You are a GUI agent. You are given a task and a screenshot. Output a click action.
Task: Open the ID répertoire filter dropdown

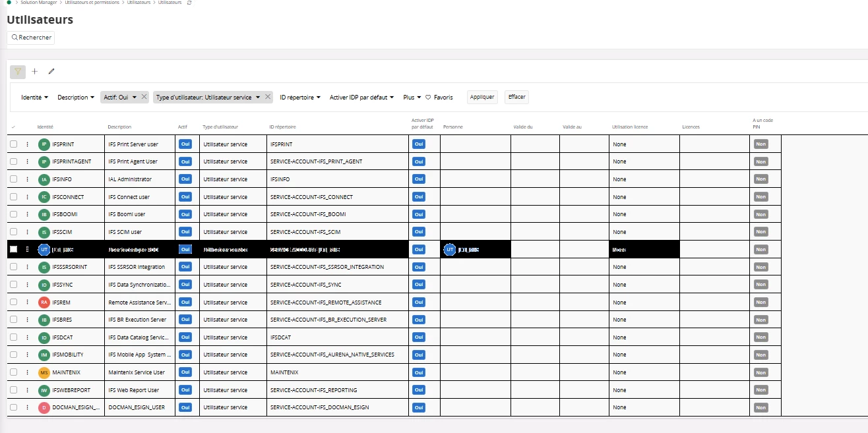click(300, 97)
